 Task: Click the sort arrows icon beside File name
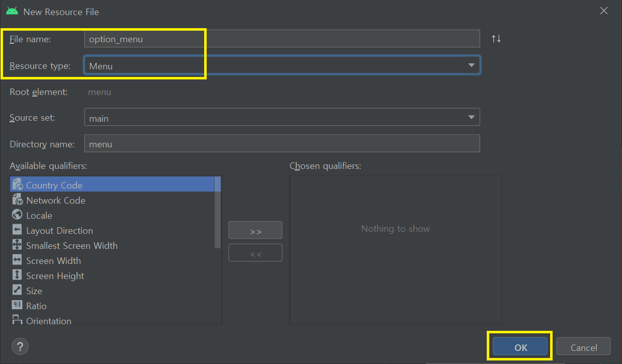(496, 39)
